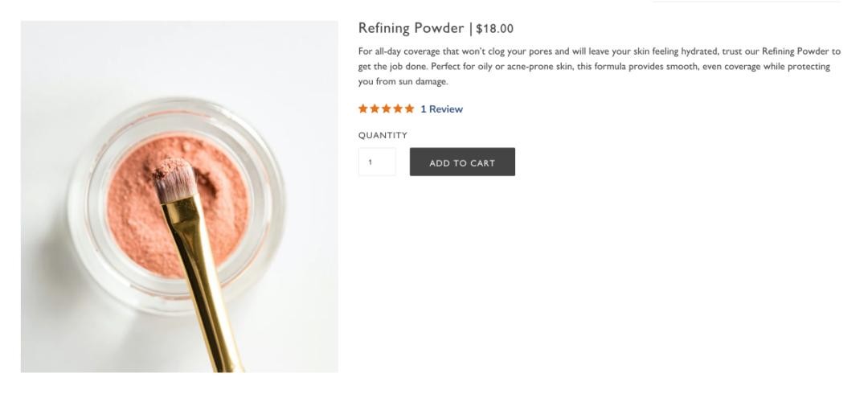Click the second orange rating star
868x394 pixels.
375,109
